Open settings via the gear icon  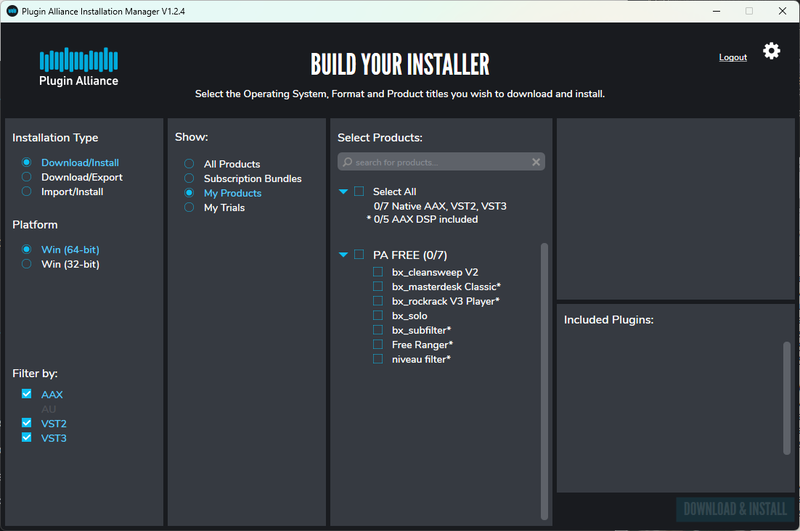[x=771, y=51]
